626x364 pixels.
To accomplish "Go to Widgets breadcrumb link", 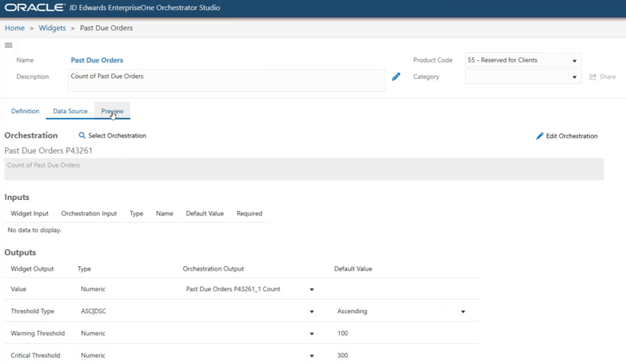I will click(x=52, y=28).
